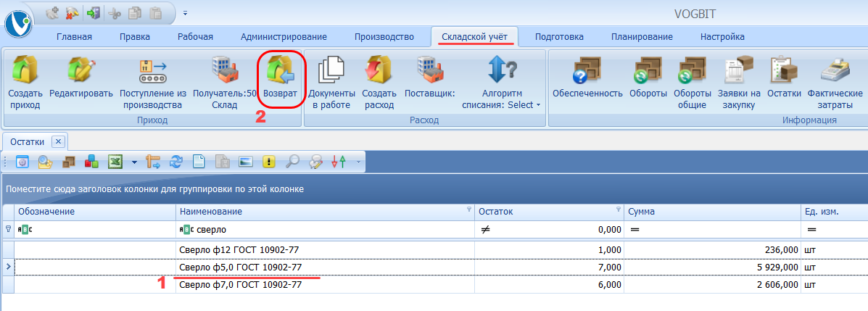Click the picture image toolbar icon
This screenshot has width=868, height=311.
pyautogui.click(x=245, y=162)
